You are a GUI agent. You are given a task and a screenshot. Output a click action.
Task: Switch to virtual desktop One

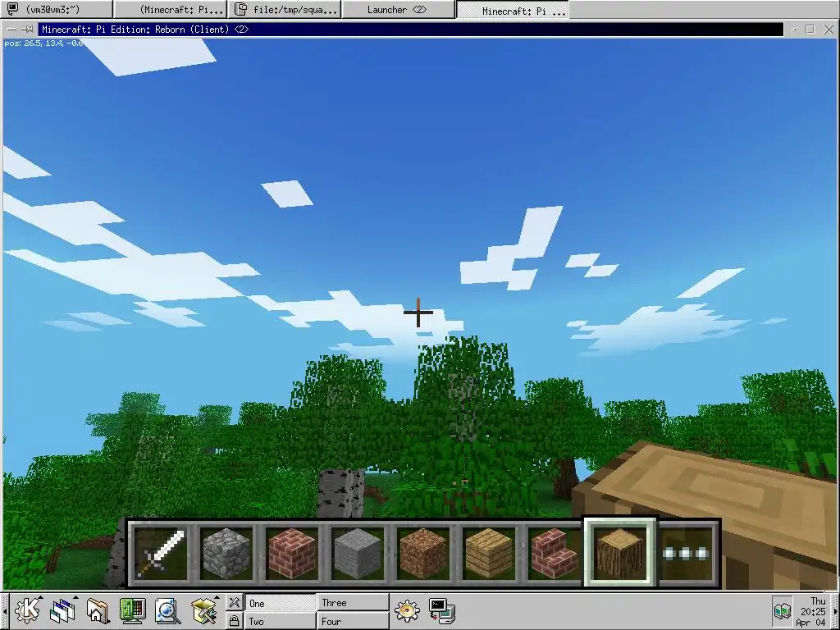tap(280, 603)
